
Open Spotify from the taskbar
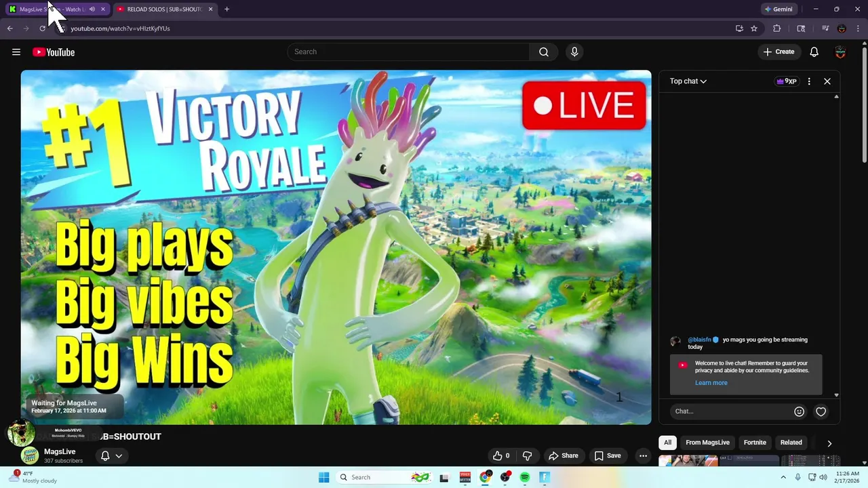(525, 477)
